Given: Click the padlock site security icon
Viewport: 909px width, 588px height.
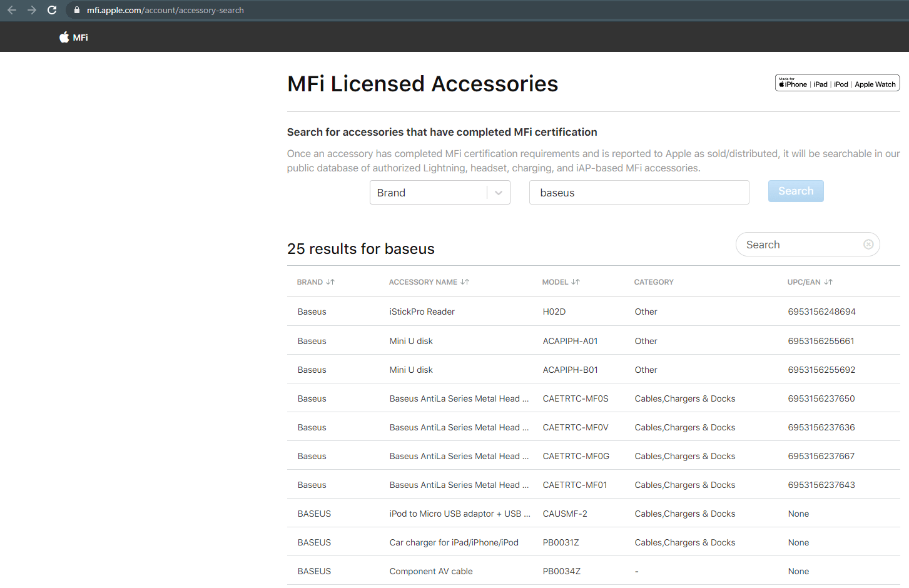Looking at the screenshot, I should (x=77, y=10).
